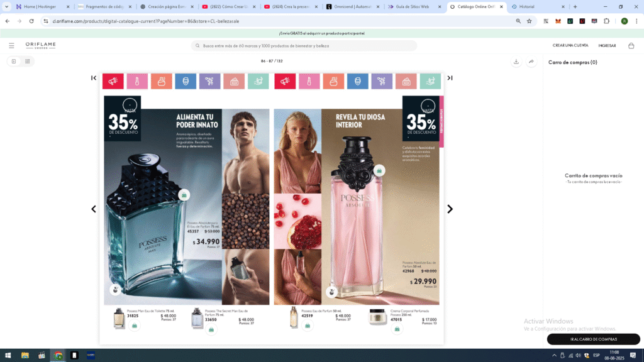644x362 pixels.
Task: Open the lipstick makeup category on the right page
Action: pyautogui.click(x=309, y=81)
